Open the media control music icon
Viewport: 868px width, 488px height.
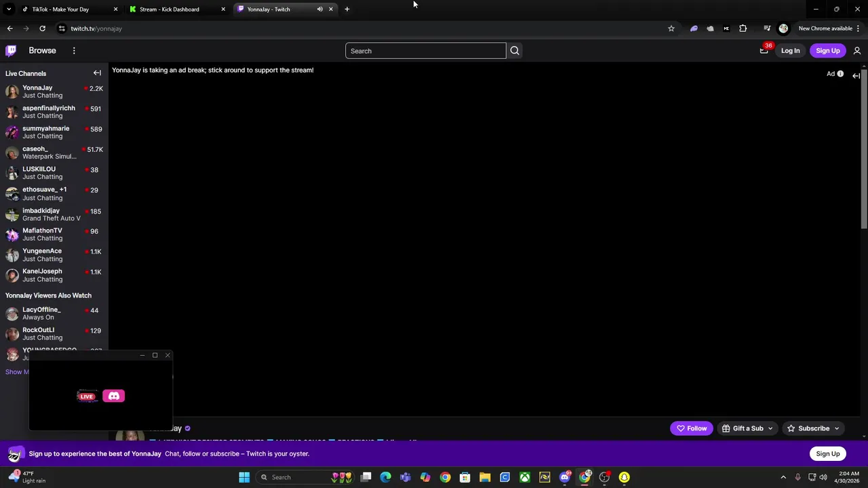point(767,28)
